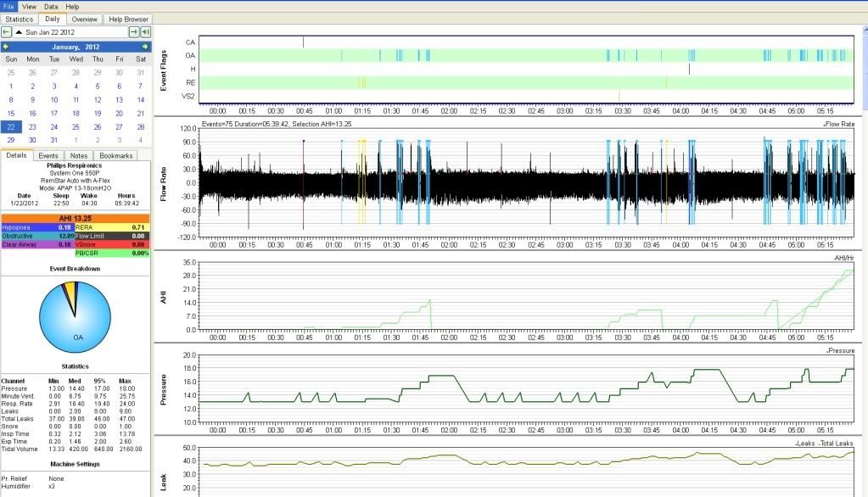Select the Details tab
This screenshot has height=497, width=868.
click(17, 155)
